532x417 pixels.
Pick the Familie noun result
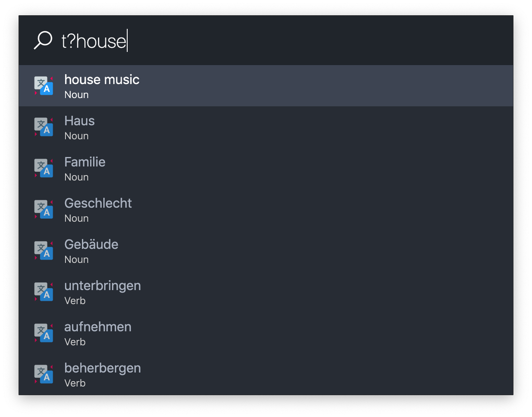[265, 168]
